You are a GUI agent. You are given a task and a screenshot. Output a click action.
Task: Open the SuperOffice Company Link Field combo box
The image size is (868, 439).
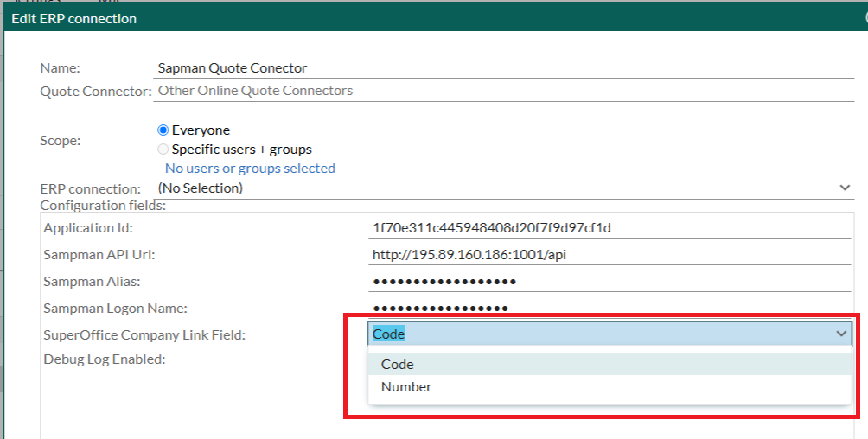(x=610, y=334)
